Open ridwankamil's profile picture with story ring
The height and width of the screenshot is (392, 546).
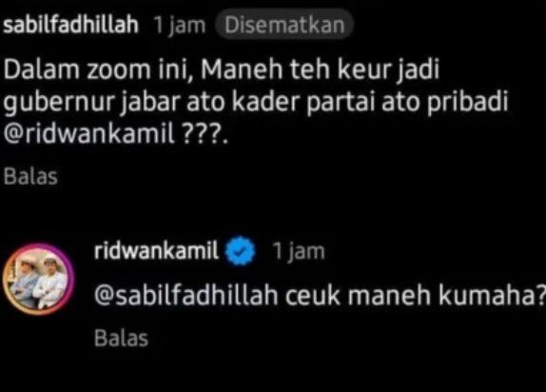(x=38, y=279)
